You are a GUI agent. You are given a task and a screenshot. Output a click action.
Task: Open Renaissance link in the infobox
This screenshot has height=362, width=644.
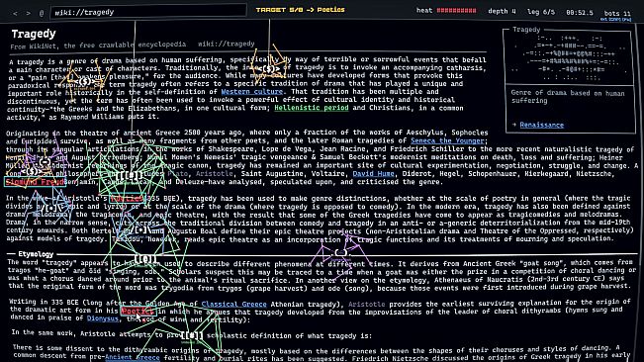pyautogui.click(x=542, y=125)
